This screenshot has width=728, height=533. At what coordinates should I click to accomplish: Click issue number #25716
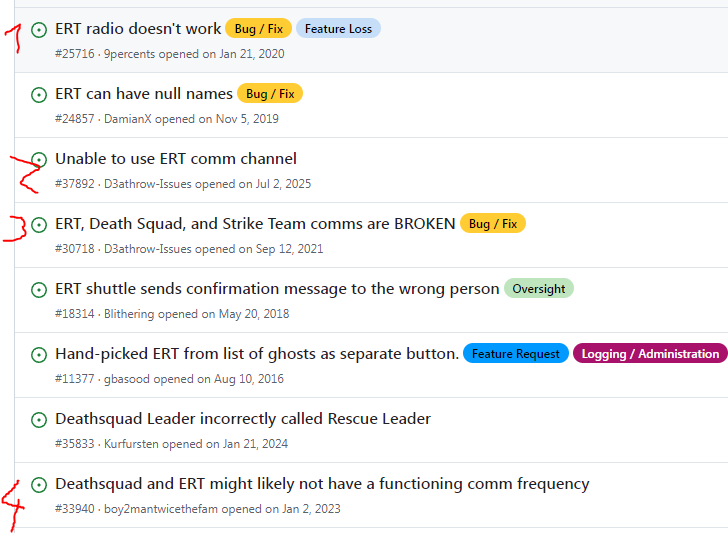pos(75,54)
